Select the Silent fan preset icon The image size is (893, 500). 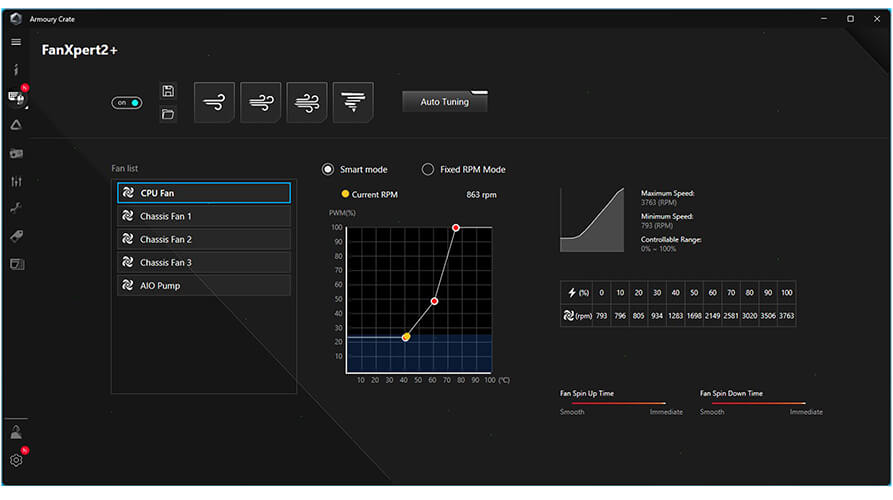214,102
